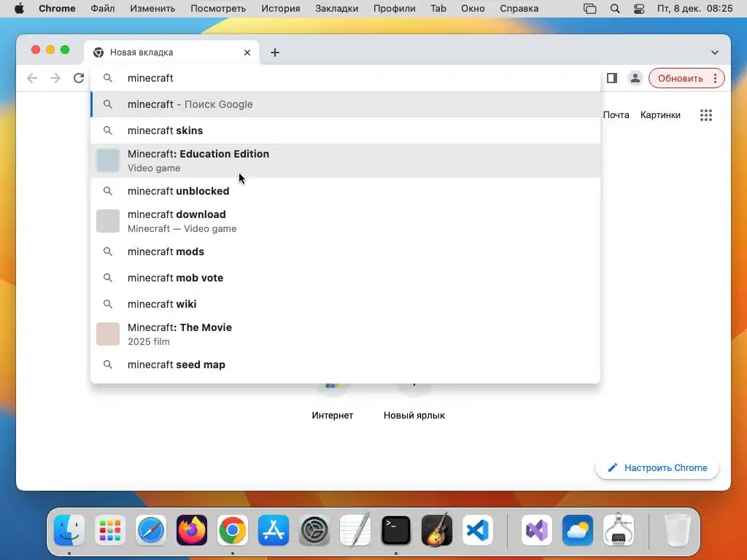
Task: Launch Safari from the Dock
Action: point(151,530)
